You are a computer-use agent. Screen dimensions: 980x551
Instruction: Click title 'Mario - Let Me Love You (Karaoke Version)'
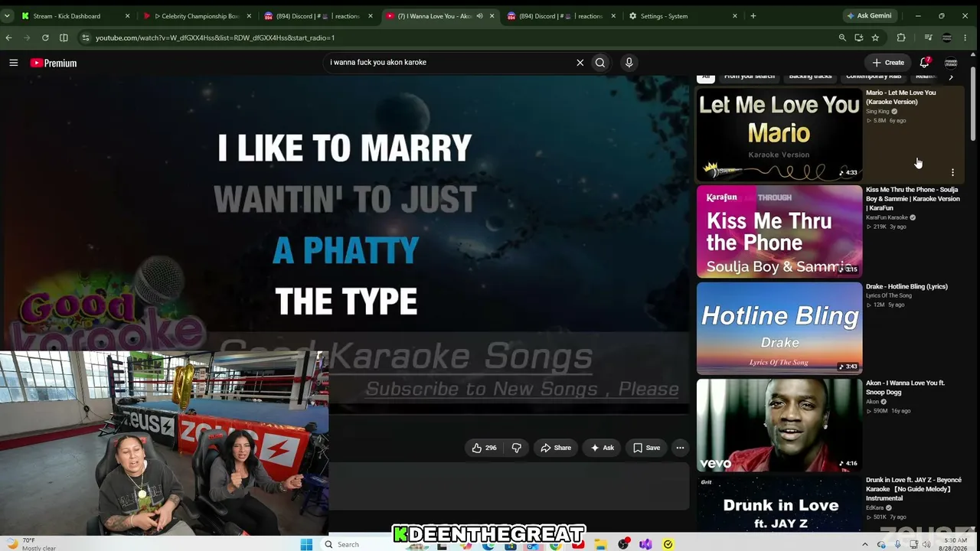coord(901,97)
